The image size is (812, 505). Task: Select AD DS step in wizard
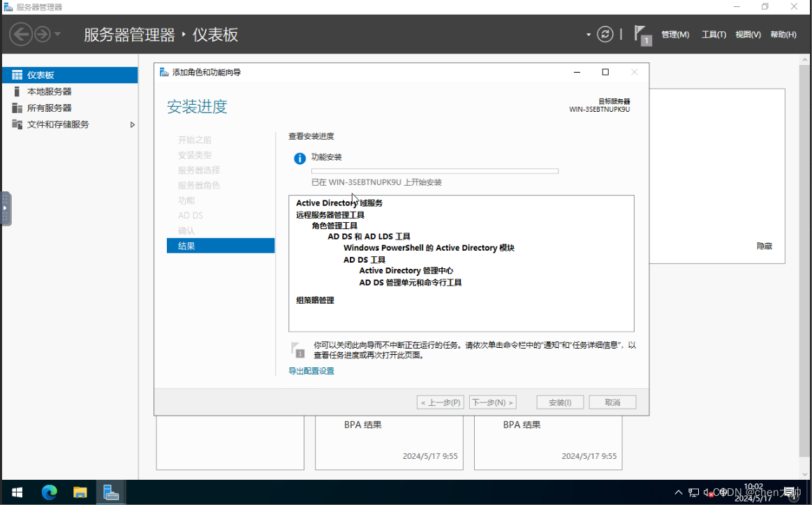(191, 215)
